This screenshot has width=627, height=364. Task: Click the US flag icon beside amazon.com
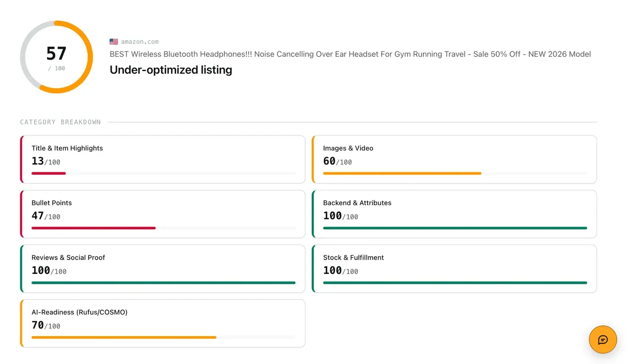tap(114, 42)
